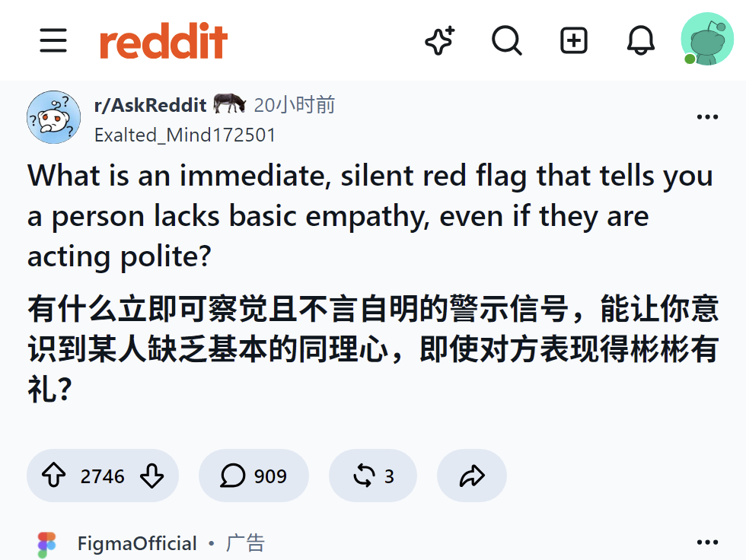The height and width of the screenshot is (560, 746).
Task: Expand the FigmaOfficial ad options ellipsis
Action: click(707, 542)
